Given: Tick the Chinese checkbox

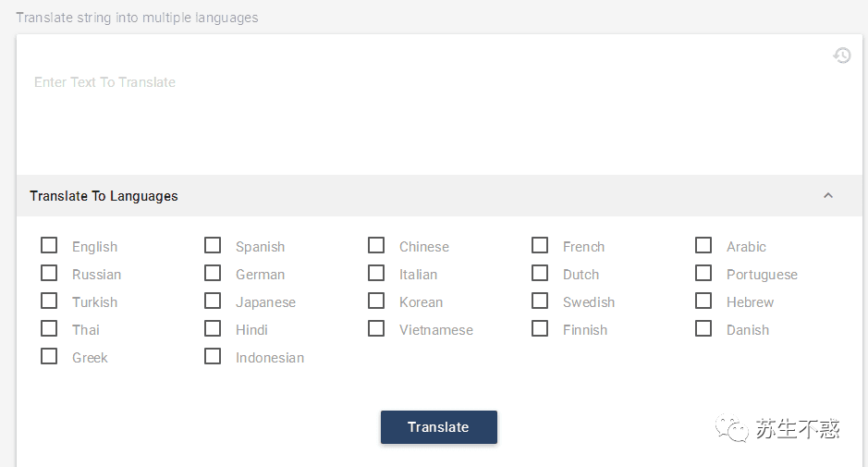Looking at the screenshot, I should coord(376,245).
